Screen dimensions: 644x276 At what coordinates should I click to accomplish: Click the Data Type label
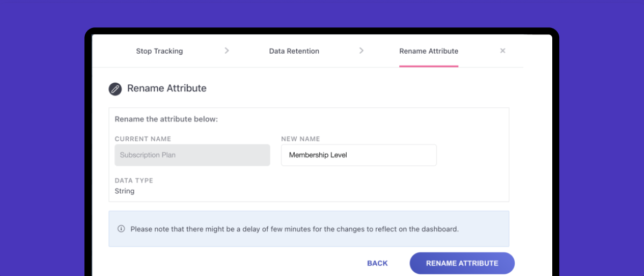pos(134,181)
